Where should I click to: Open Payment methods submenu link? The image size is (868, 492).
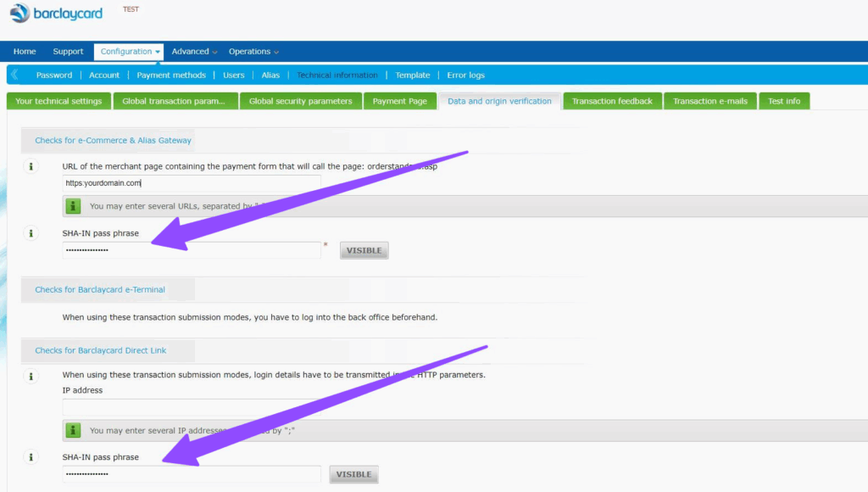point(171,75)
